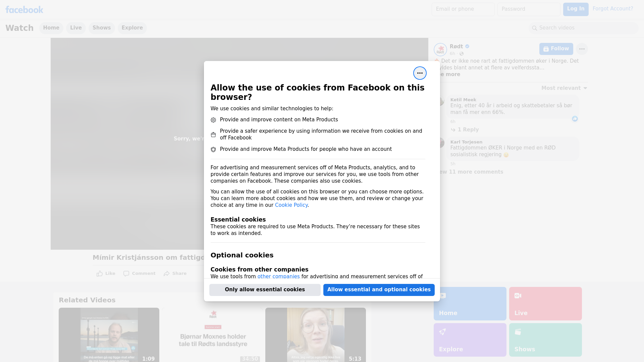Click the public globe icon under Rødt

[x=462, y=54]
